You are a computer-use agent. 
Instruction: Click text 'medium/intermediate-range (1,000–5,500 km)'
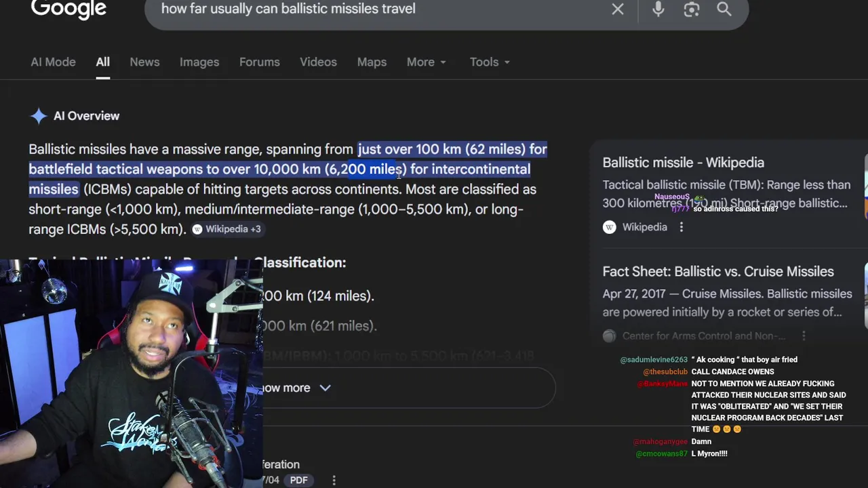coord(325,209)
